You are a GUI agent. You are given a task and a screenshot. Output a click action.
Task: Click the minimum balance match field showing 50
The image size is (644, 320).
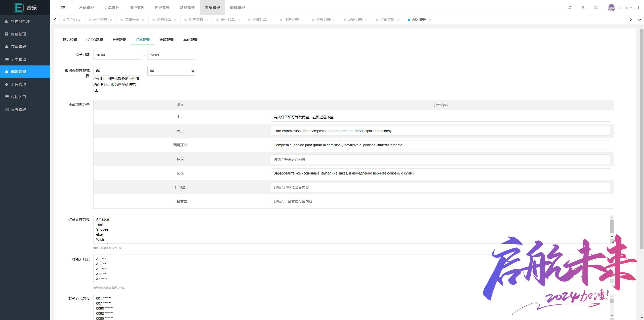pyautogui.click(x=117, y=71)
